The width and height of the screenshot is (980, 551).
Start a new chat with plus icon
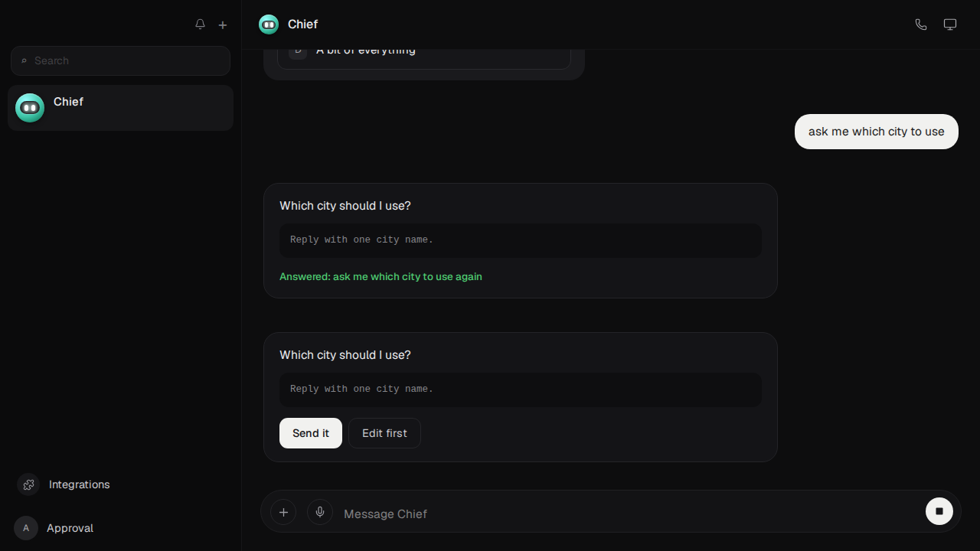tap(223, 24)
